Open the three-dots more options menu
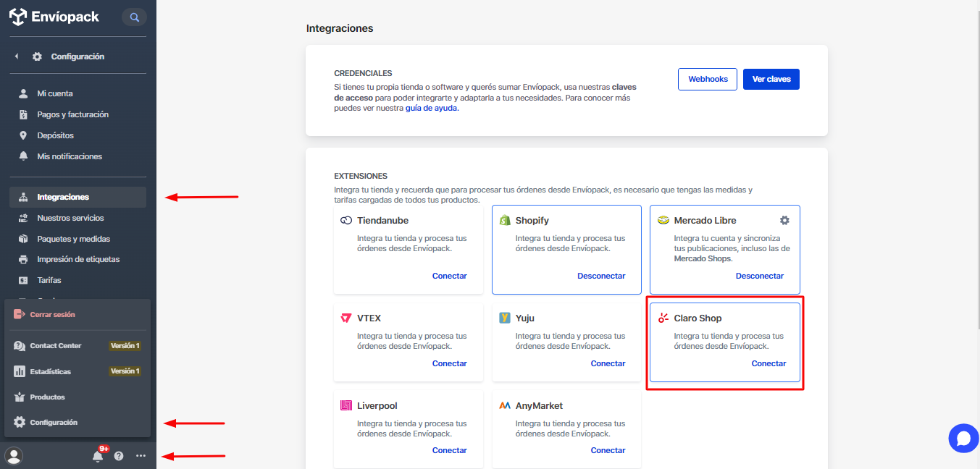This screenshot has height=469, width=980. 141,456
